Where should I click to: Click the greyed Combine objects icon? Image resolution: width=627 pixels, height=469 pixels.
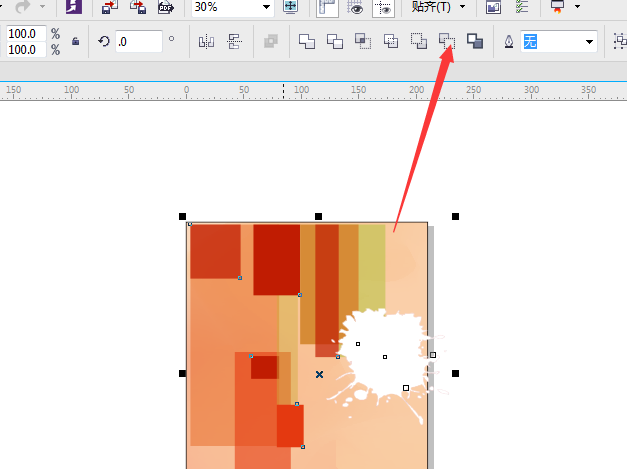(x=271, y=41)
